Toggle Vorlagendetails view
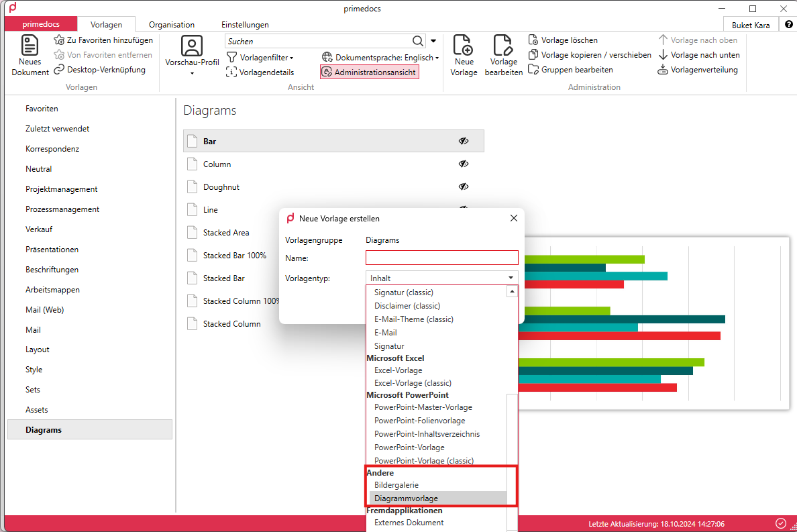Screen dimensions: 797x532 (260, 72)
